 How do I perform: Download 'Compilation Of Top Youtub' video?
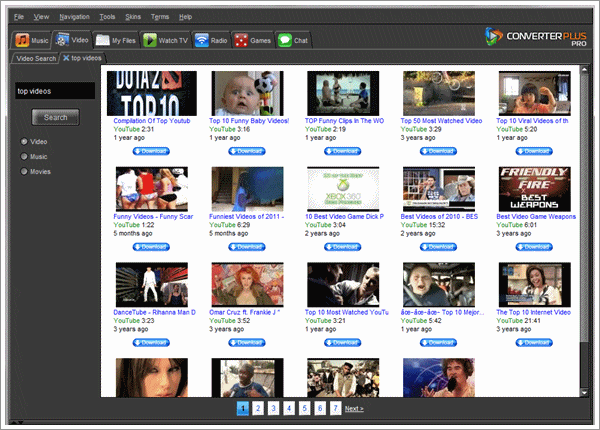tap(151, 151)
